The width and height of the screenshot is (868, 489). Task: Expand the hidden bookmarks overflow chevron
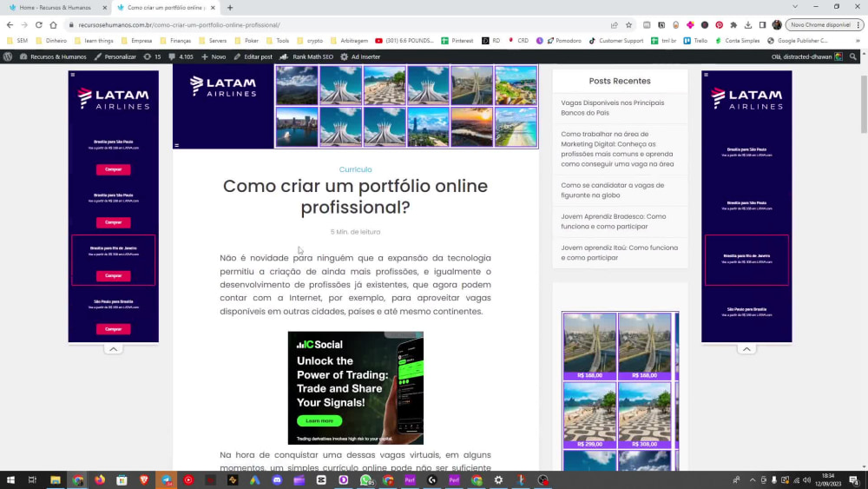click(858, 41)
